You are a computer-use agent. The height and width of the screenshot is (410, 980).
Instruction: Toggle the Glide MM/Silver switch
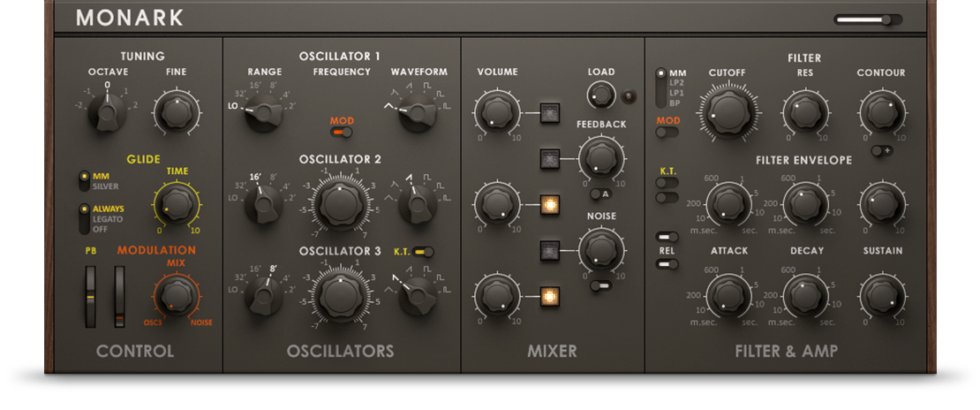pos(83,181)
